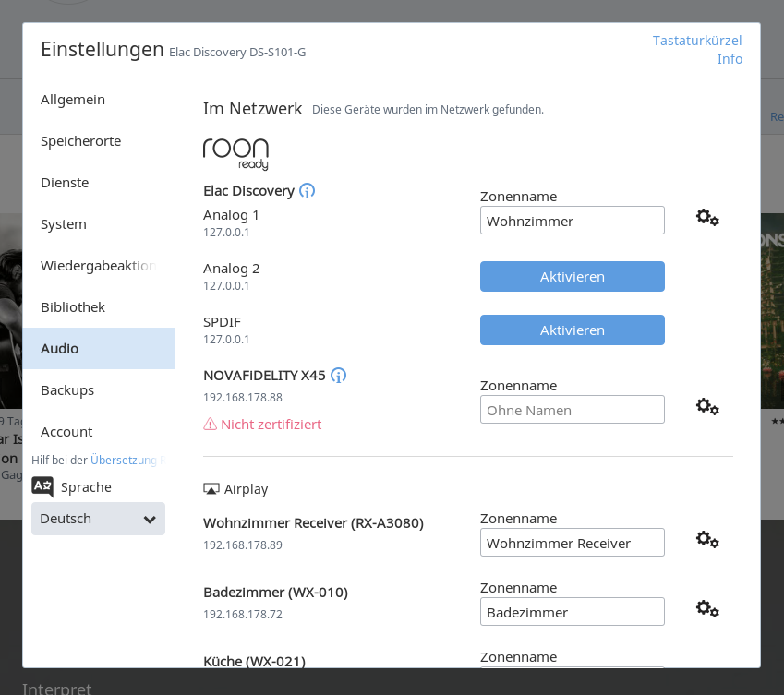Click the Nicht zertifiziert warning icon
This screenshot has width=784, height=695.
(x=210, y=425)
